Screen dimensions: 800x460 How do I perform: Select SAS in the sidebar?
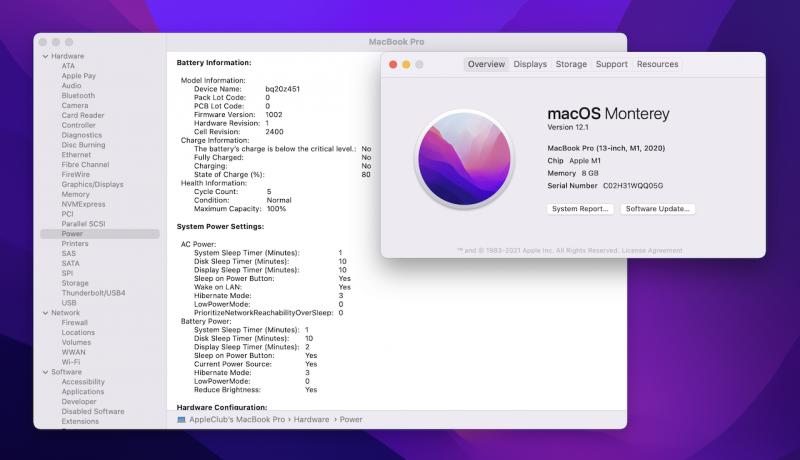[x=68, y=253]
